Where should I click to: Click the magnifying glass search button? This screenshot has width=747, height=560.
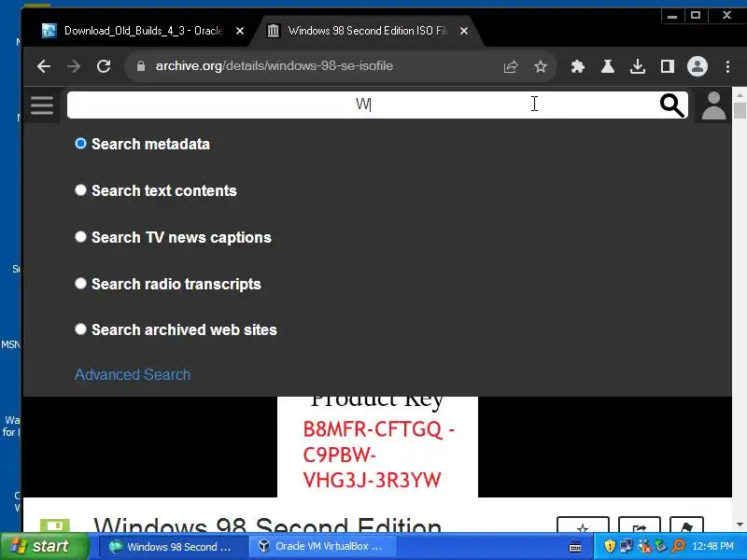pyautogui.click(x=671, y=105)
